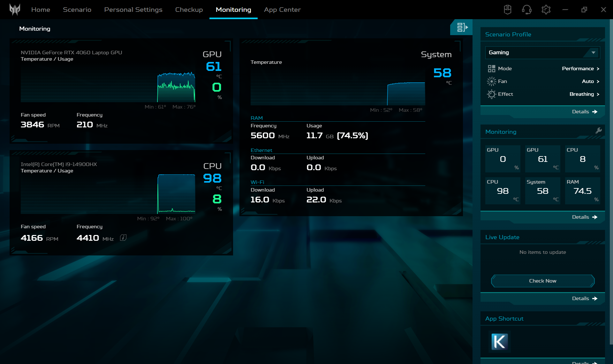Expand the Auto fan option

point(591,81)
